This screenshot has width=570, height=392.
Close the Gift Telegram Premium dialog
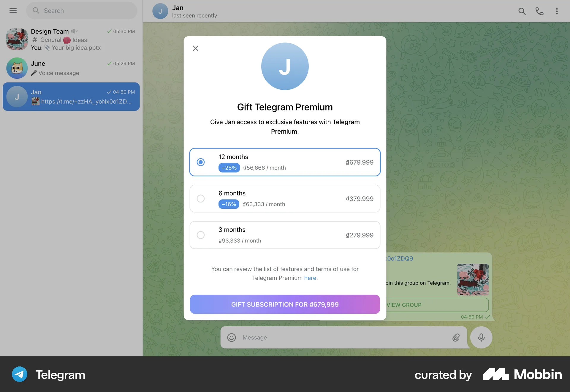(195, 48)
